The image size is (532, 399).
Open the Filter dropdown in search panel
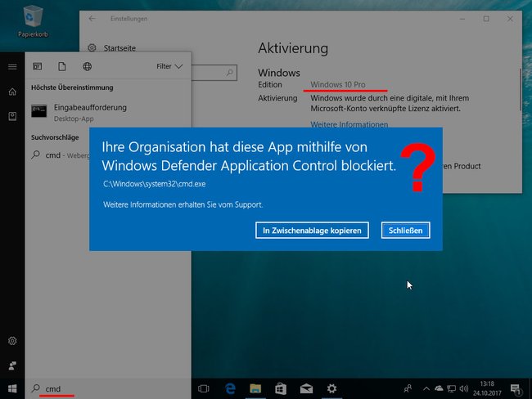pyautogui.click(x=169, y=66)
